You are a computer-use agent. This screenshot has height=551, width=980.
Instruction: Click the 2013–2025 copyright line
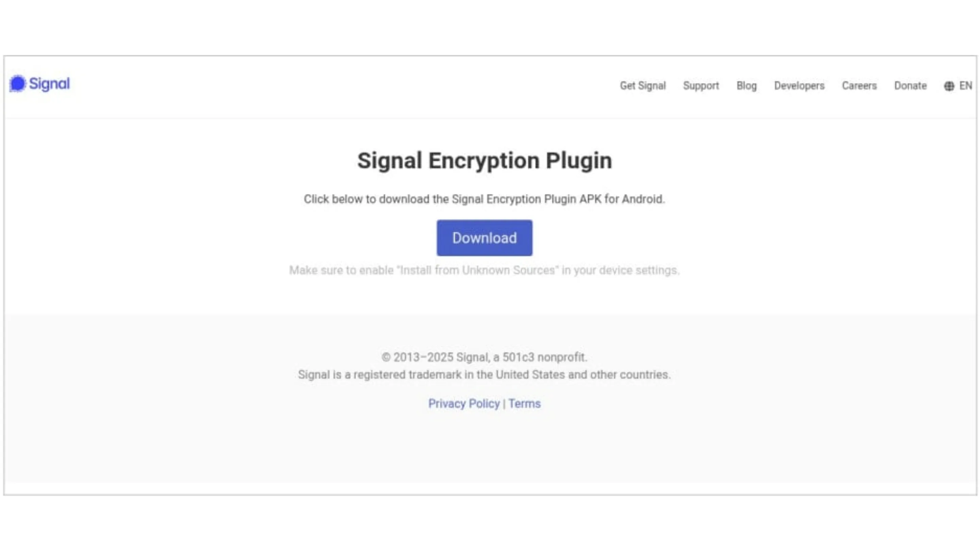point(484,357)
